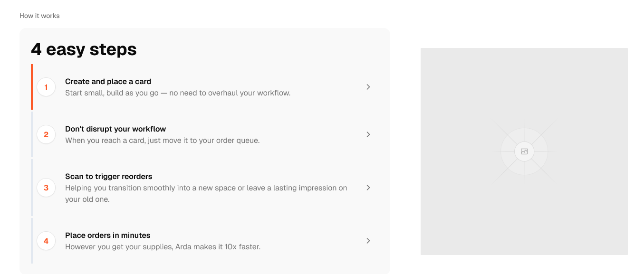644x274 pixels.
Task: Click 'When you reach a card' description
Action: coord(162,141)
